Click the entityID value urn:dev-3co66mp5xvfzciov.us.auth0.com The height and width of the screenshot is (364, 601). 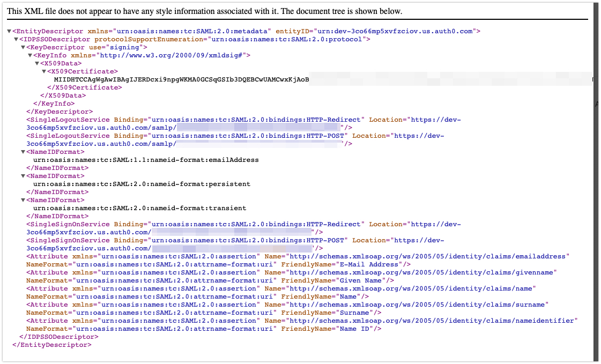(x=395, y=32)
